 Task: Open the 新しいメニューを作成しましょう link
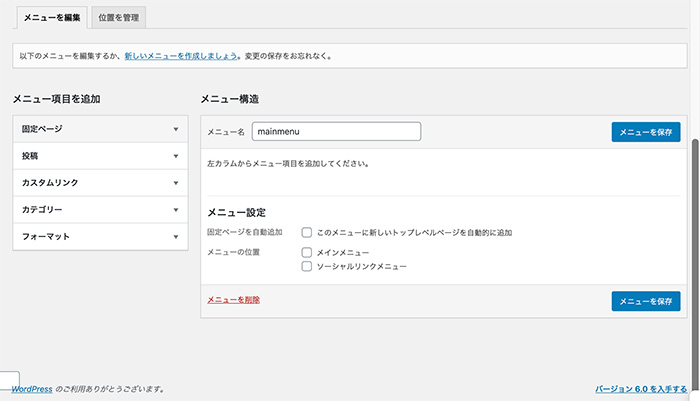[181, 56]
